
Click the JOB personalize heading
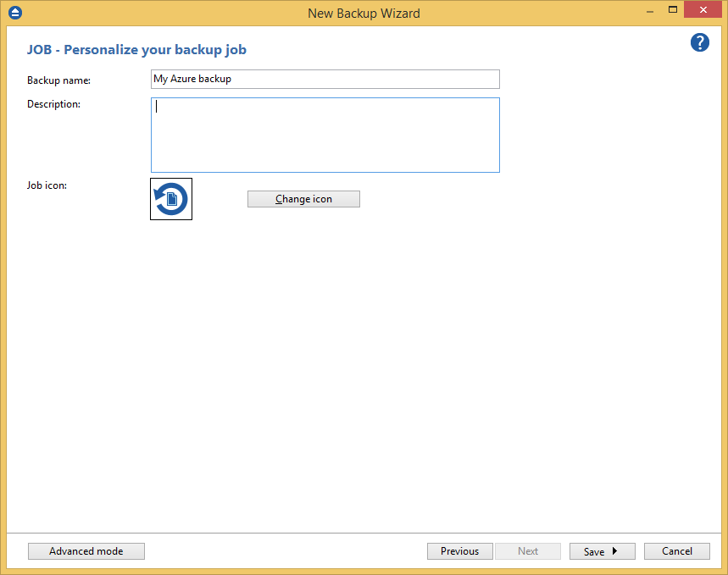tap(136, 49)
